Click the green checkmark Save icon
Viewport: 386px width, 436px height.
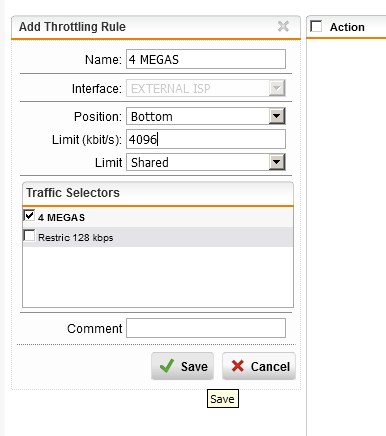coord(167,366)
